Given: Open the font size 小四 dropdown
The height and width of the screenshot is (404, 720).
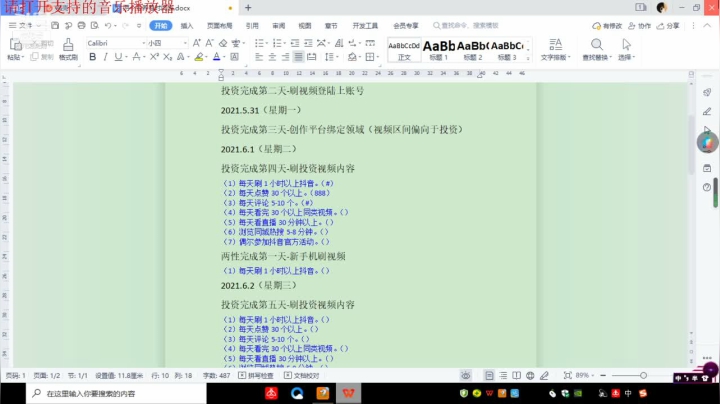Looking at the screenshot, I should tap(185, 43).
